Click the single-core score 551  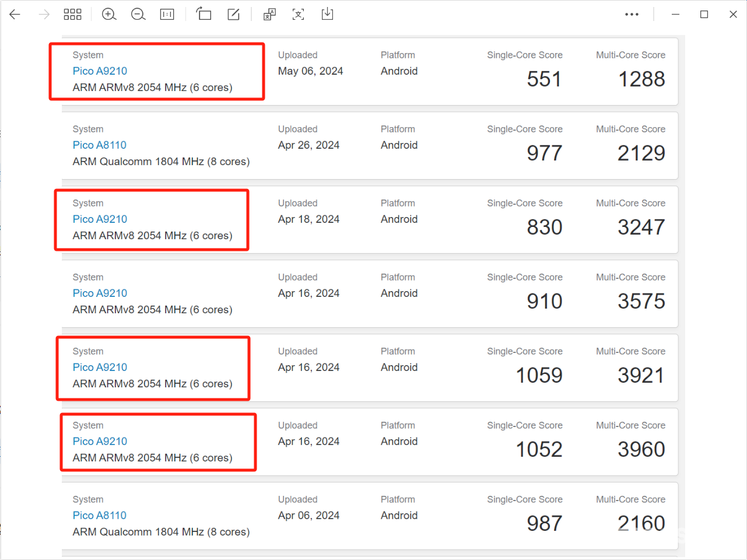pos(544,79)
